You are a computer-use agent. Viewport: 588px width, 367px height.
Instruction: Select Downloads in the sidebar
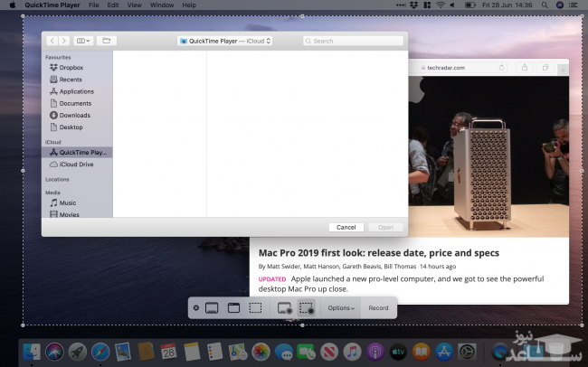coord(74,115)
